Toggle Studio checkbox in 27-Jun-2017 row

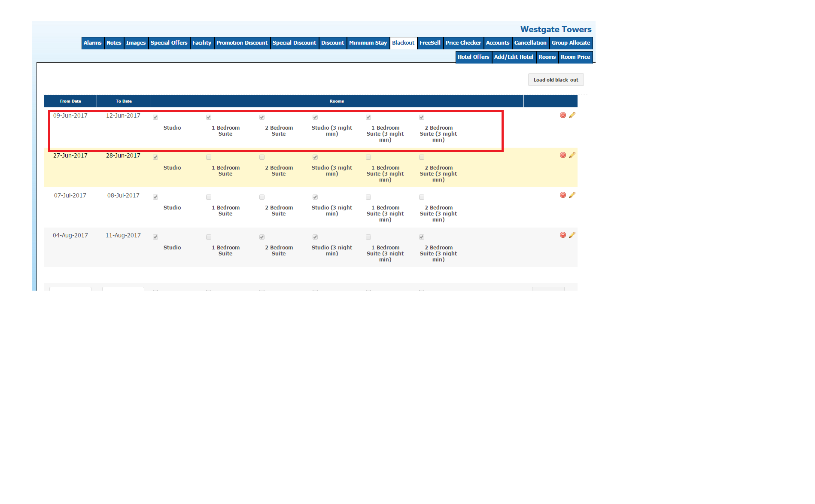155,157
